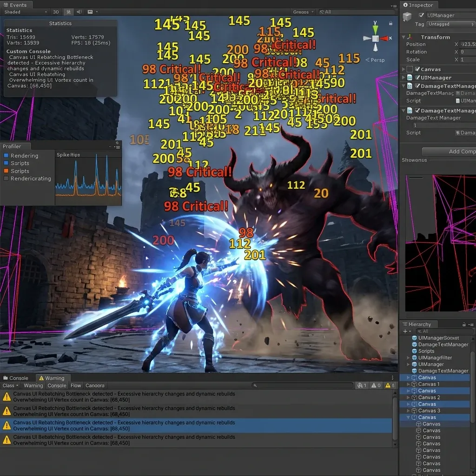Disable the first DamageTextManager component checkbox

point(417,86)
